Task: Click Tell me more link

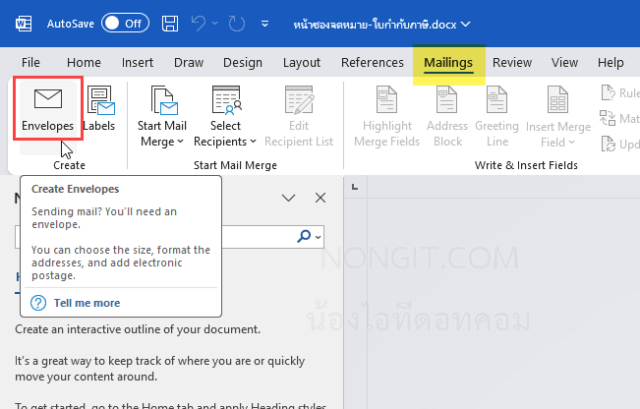Action: pos(87,303)
